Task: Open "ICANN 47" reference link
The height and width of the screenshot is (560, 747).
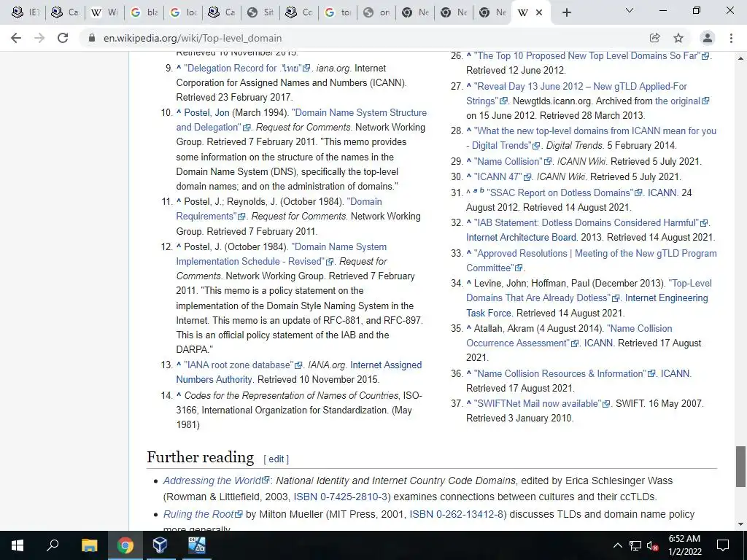Action: click(x=502, y=176)
